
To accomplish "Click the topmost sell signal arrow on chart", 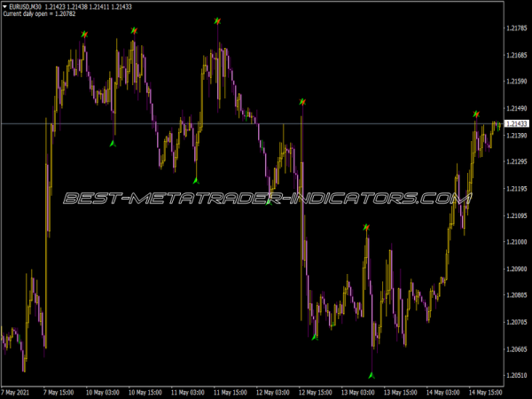I will pos(217,20).
